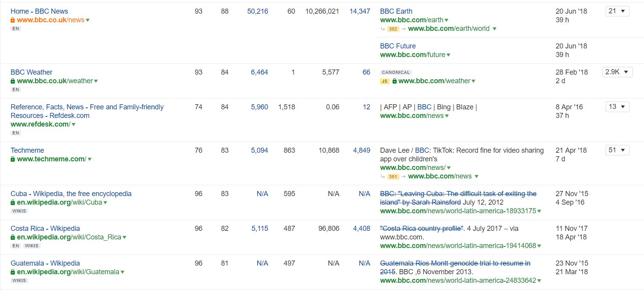644x291 pixels.
Task: Open the struck-through Guatemala Rios Montt anchor link
Action: pyautogui.click(x=455, y=263)
